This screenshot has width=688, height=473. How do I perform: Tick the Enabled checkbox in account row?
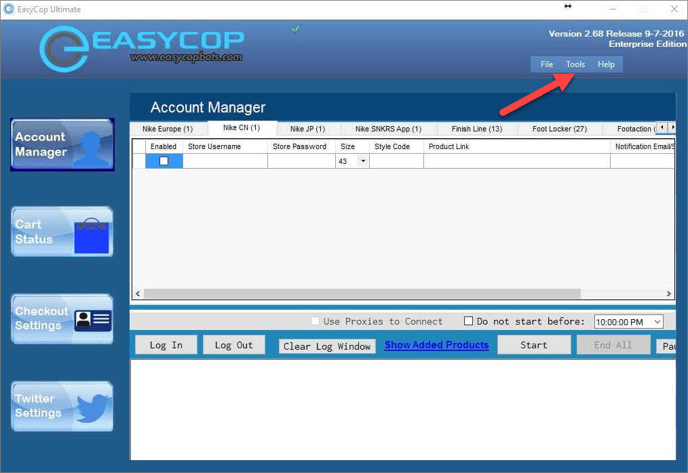pos(164,161)
